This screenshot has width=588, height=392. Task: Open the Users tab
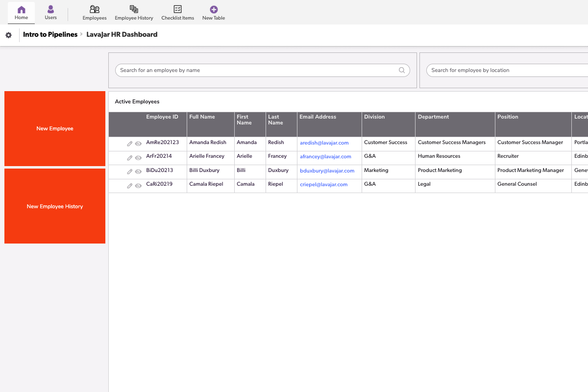point(51,13)
